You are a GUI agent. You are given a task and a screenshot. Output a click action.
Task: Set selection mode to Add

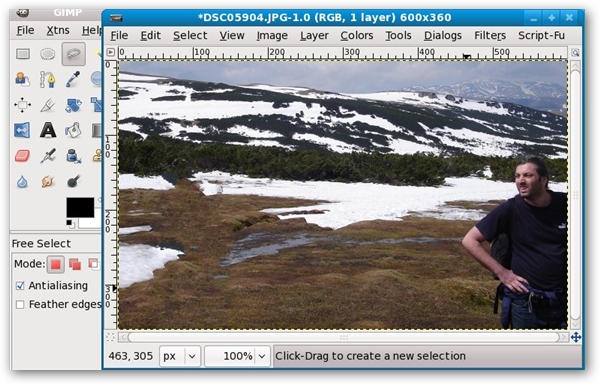click(75, 264)
